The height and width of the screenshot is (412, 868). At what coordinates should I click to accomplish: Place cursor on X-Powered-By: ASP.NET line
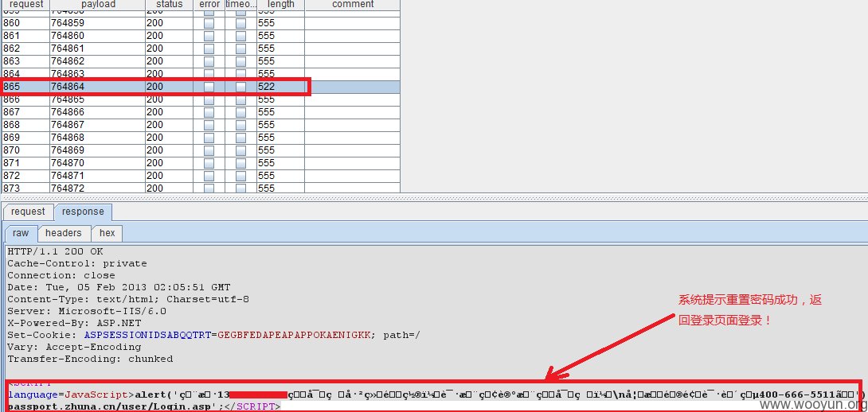74,324
